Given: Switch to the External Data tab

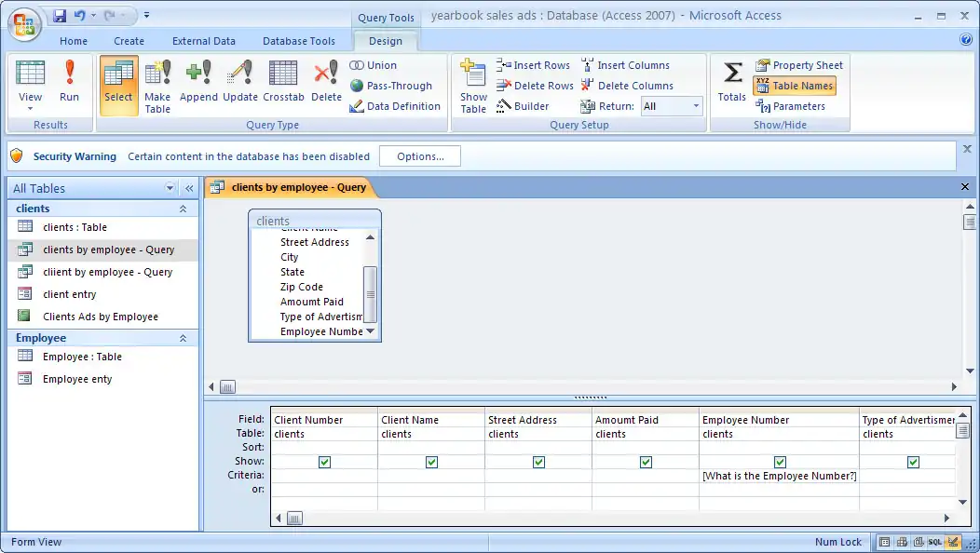Looking at the screenshot, I should tap(203, 41).
